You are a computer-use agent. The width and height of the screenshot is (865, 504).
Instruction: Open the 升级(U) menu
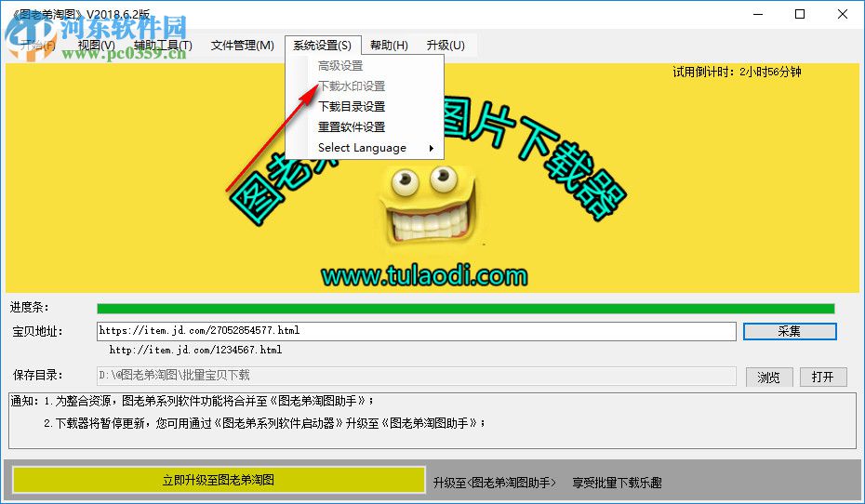[x=446, y=46]
